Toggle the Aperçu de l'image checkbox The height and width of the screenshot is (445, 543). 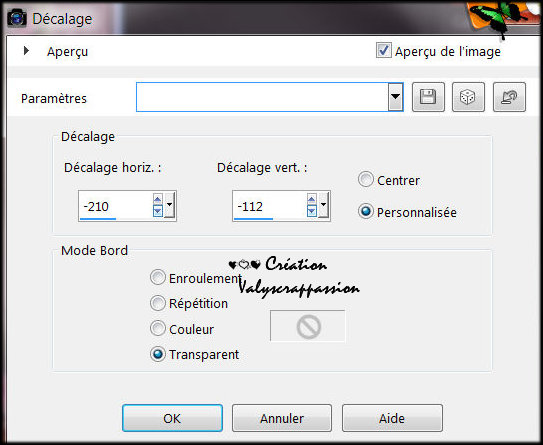[x=384, y=51]
